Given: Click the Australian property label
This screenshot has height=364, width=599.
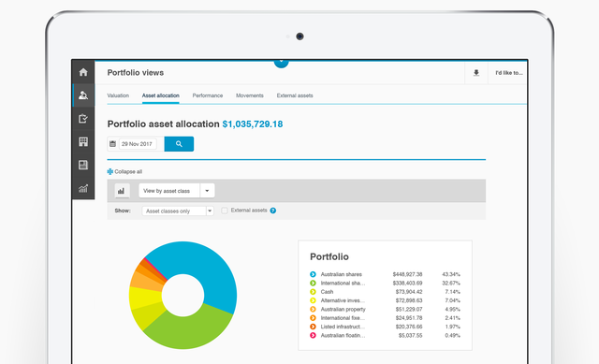Looking at the screenshot, I should point(343,310).
